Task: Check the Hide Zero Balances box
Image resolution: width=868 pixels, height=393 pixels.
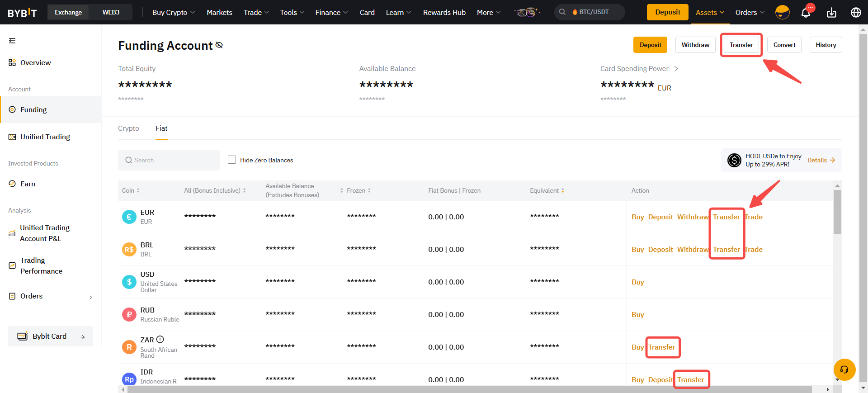Action: [x=232, y=160]
